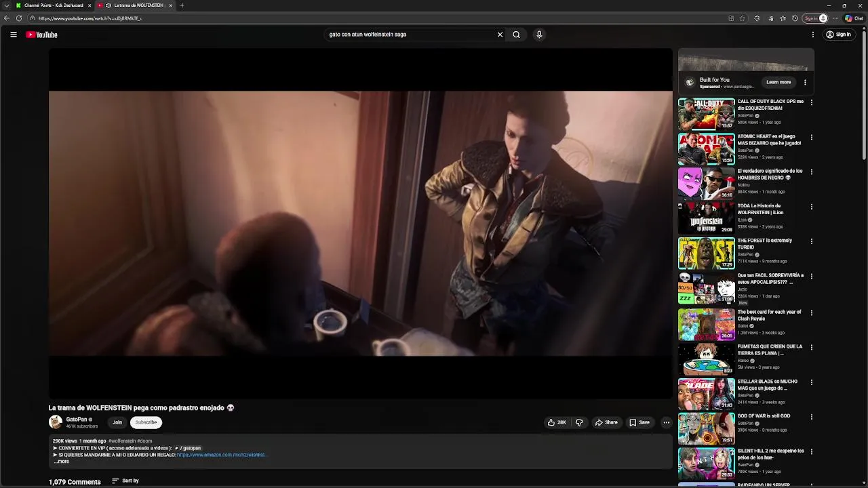
Task: Click the Built for You ad title
Action: 714,80
